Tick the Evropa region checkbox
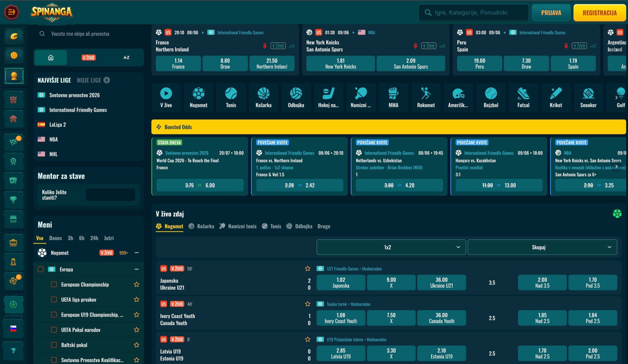This screenshot has width=628, height=364. point(40,269)
